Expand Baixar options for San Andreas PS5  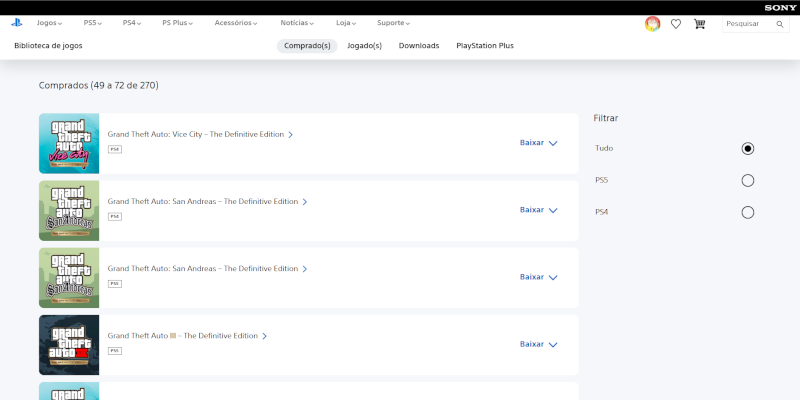[x=538, y=277]
